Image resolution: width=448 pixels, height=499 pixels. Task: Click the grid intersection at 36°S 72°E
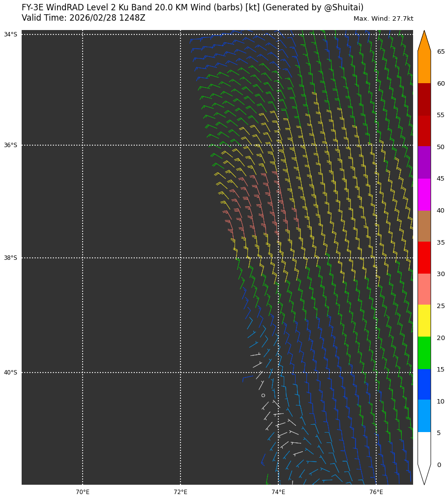click(180, 145)
